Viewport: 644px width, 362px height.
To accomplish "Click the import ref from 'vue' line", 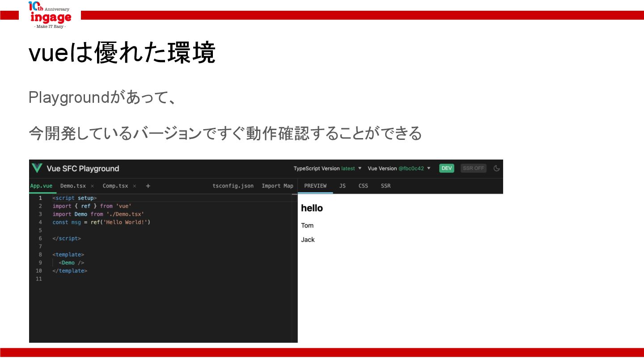I will 92,206.
